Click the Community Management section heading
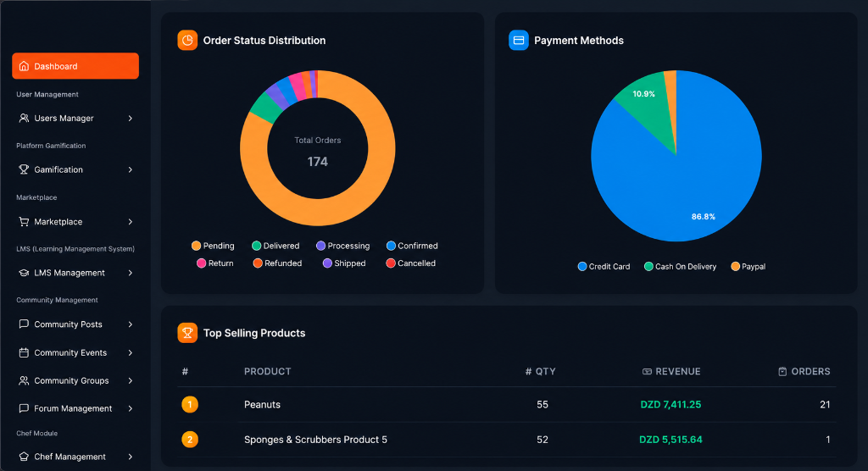 (x=57, y=300)
